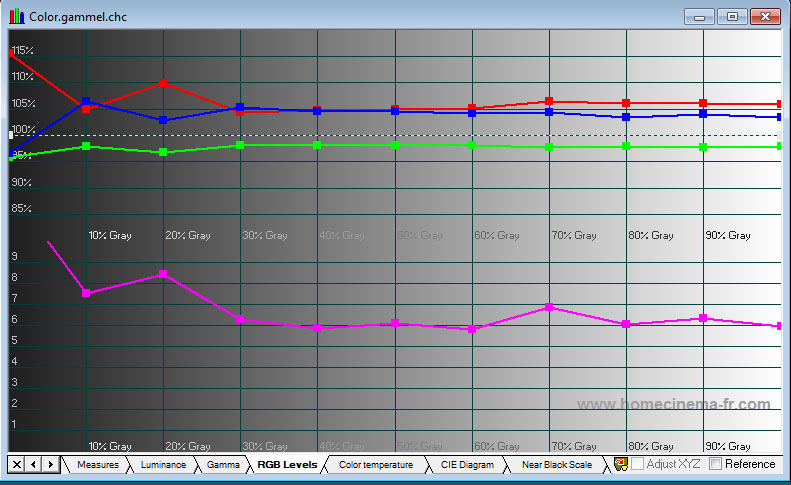Image resolution: width=791 pixels, height=485 pixels.
Task: Click the 85% axis label
Action: 22,208
